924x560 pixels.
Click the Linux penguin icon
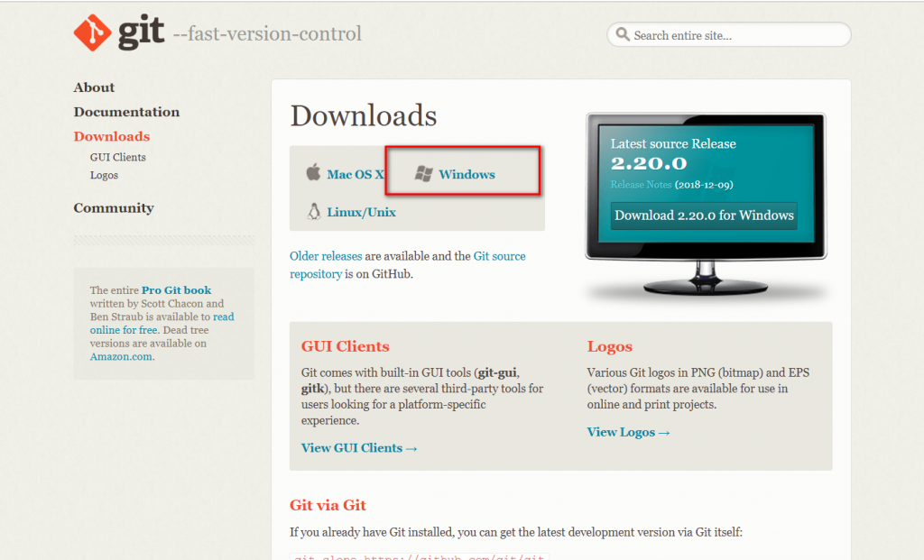tap(314, 211)
